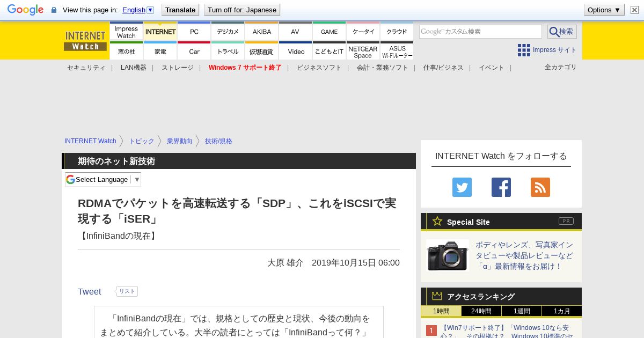644x338 pixels.
Task: Click the リスト button
Action: coord(127,291)
